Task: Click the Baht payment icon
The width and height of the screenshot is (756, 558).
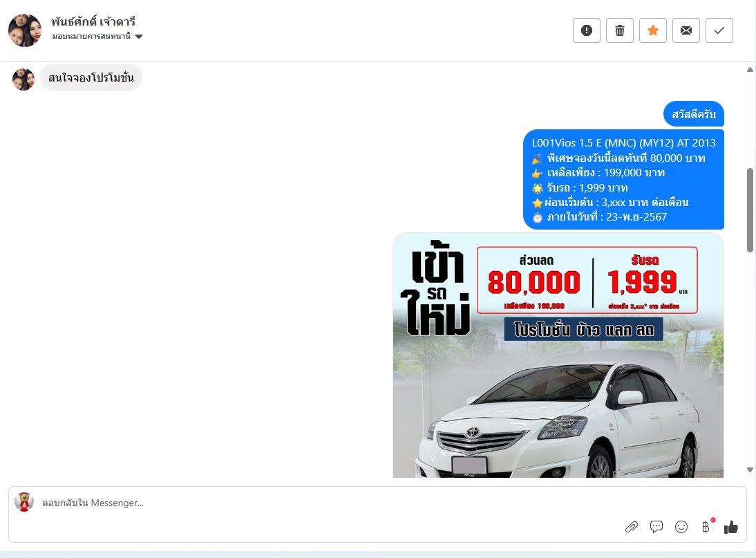Action: [x=706, y=527]
